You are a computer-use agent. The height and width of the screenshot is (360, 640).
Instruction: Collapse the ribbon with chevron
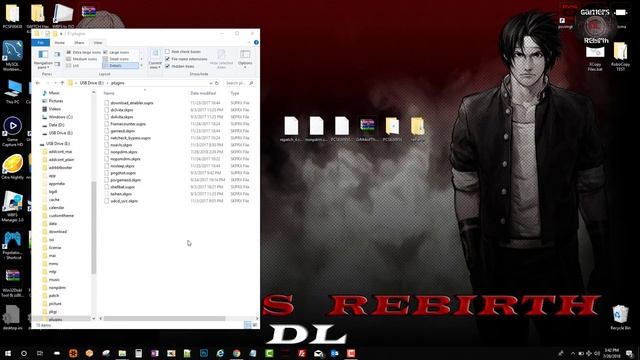[249, 42]
